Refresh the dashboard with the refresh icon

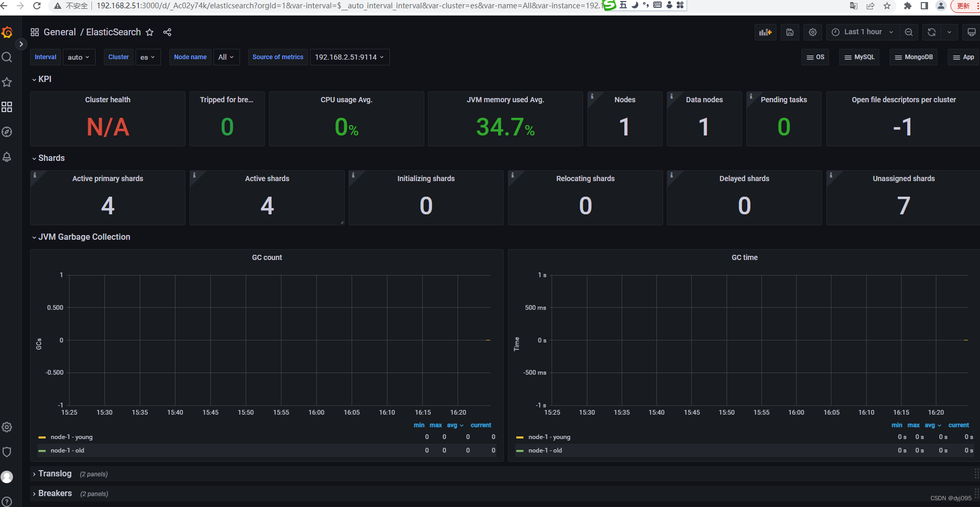click(931, 32)
